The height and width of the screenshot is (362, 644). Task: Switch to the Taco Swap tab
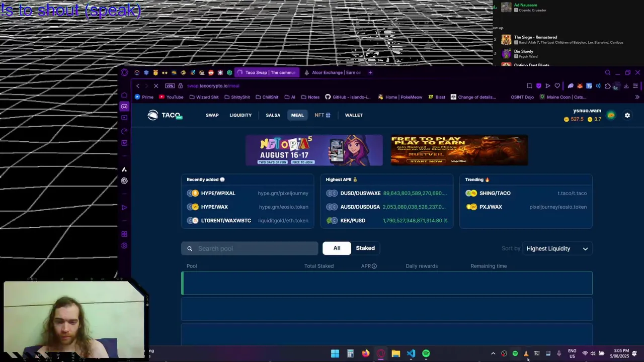pyautogui.click(x=267, y=73)
